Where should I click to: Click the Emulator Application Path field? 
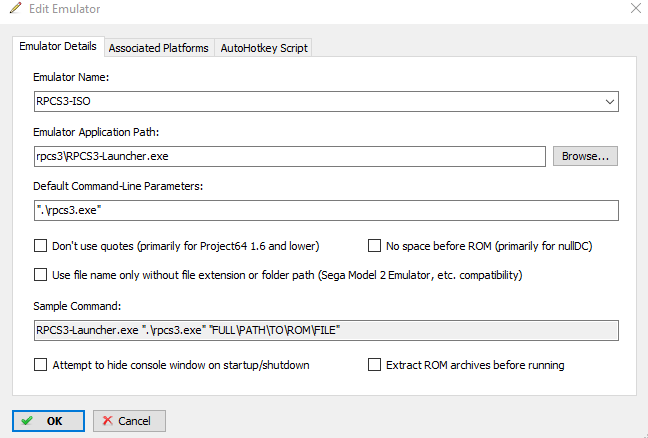pos(290,156)
